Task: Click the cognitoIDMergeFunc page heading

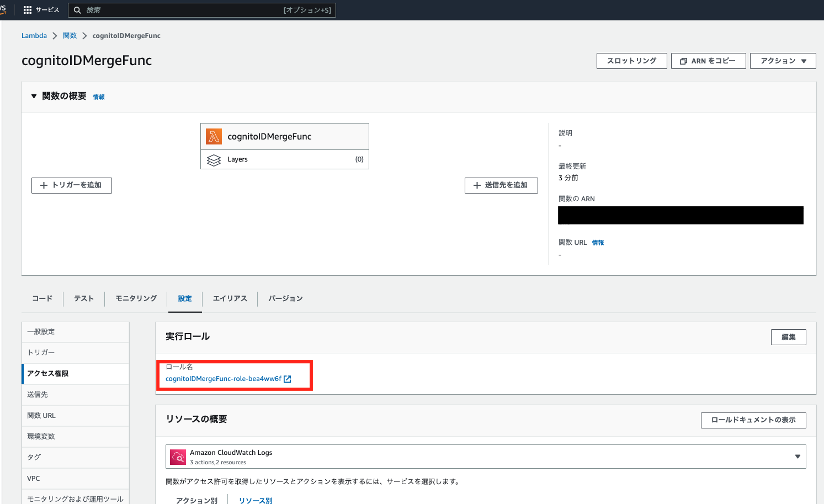Action: click(x=87, y=61)
